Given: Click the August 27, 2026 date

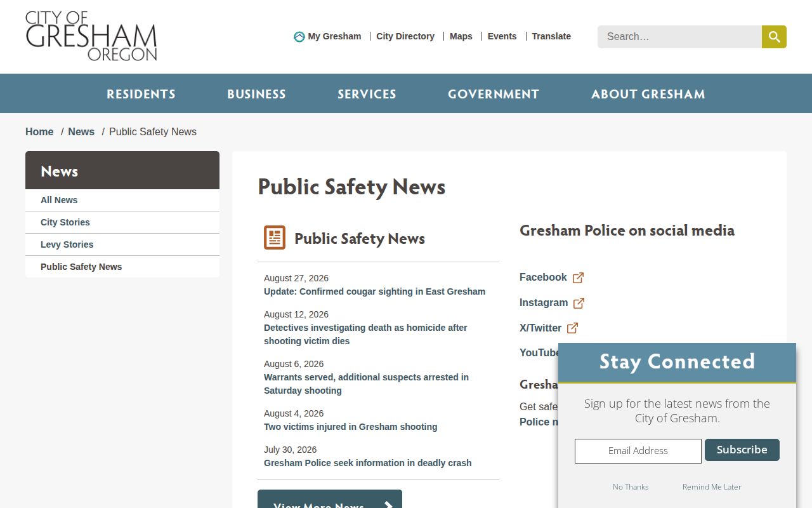Looking at the screenshot, I should click(296, 278).
